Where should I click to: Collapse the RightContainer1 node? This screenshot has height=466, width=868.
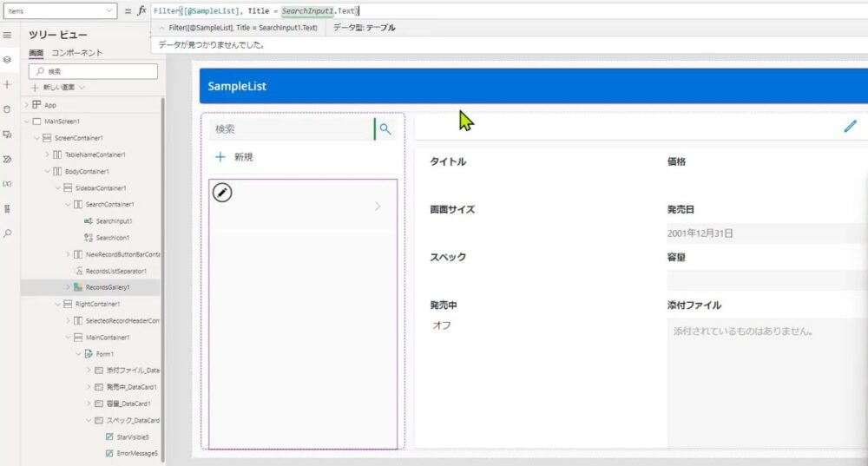pos(57,304)
